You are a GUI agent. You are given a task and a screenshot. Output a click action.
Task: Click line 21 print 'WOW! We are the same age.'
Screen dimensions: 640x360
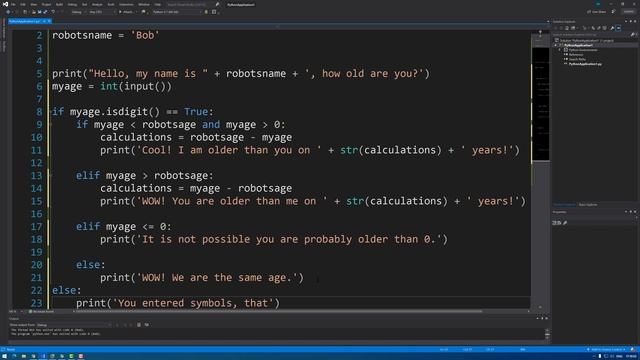pos(202,278)
